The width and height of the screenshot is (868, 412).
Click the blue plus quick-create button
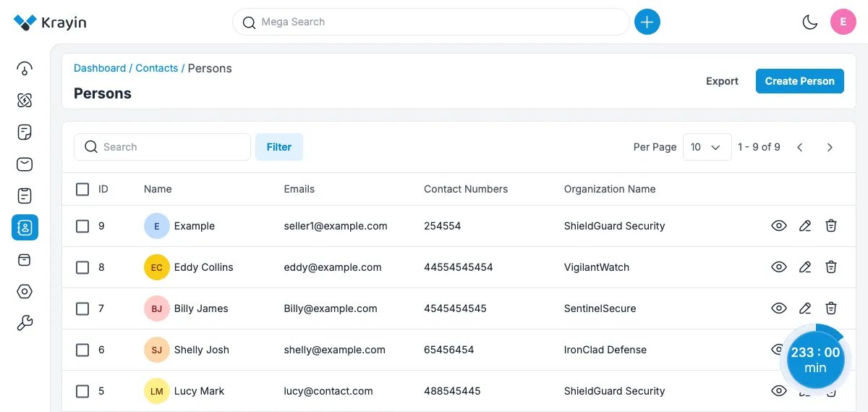(x=647, y=22)
